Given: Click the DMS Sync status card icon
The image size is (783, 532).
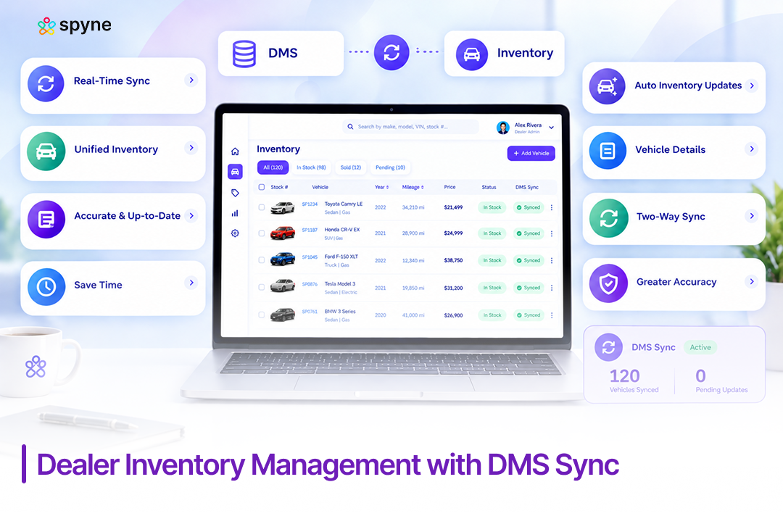Looking at the screenshot, I should coord(609,347).
